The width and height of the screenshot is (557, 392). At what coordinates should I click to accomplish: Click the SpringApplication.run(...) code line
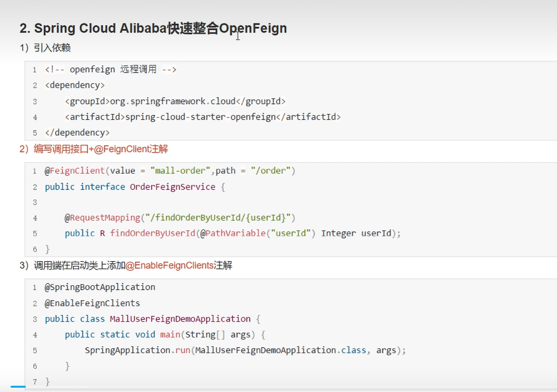pyautogui.click(x=245, y=350)
